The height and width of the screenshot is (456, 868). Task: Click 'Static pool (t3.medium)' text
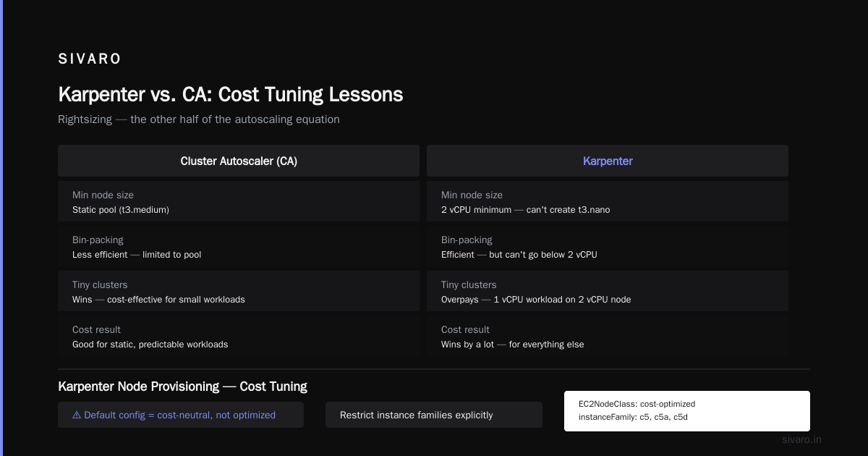pos(121,210)
